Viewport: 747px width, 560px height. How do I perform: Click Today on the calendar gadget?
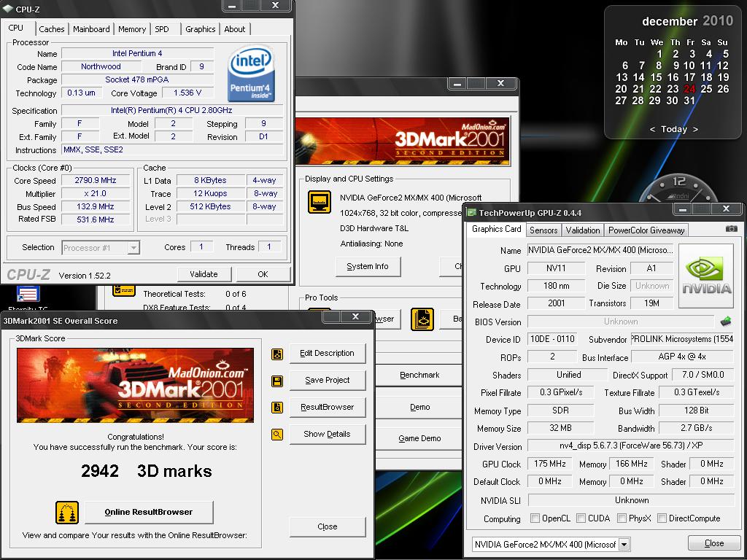(673, 129)
